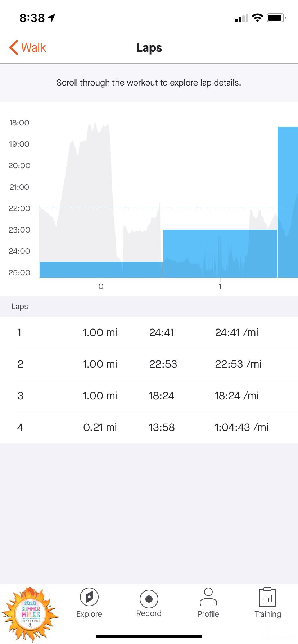298x644 pixels.
Task: Select lap 2 row with 22:53 time
Action: tap(149, 364)
